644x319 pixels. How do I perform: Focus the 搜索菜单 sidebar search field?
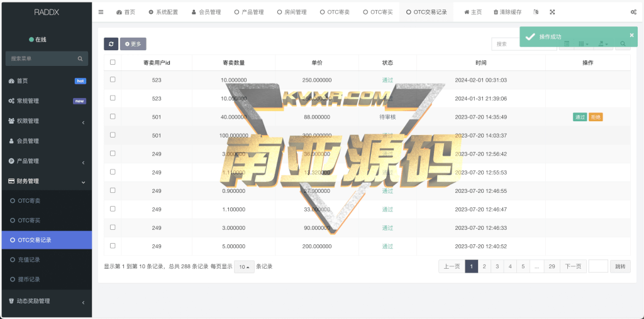point(42,58)
